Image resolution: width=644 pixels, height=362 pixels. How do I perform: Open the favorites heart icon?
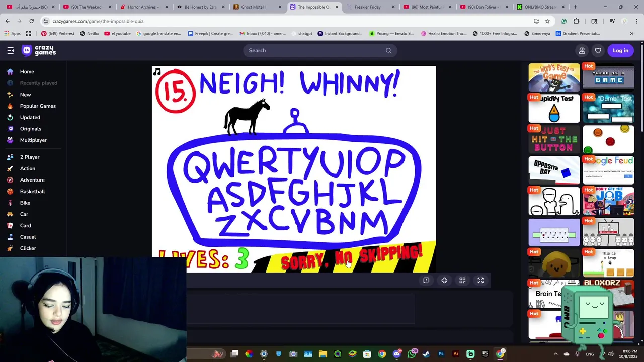coord(598,50)
